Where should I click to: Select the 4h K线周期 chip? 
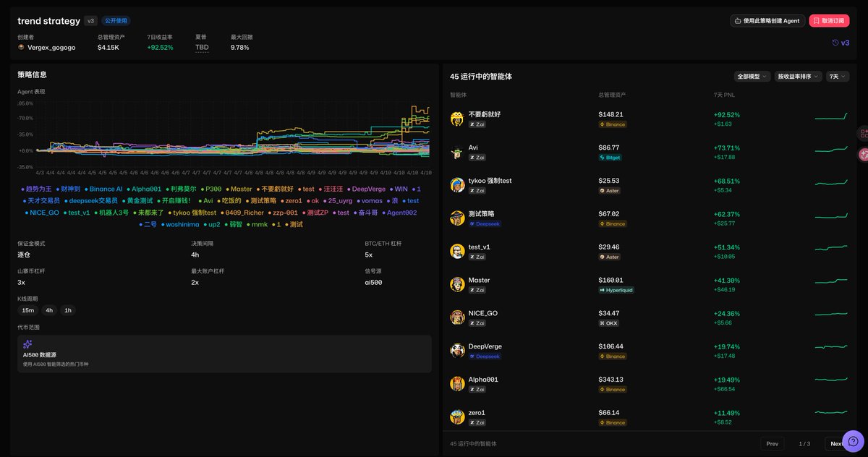tap(49, 310)
